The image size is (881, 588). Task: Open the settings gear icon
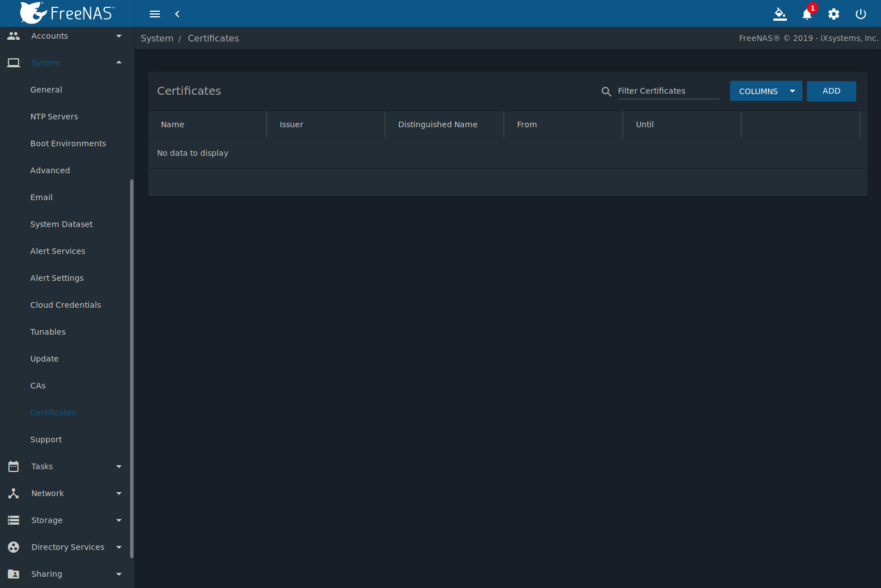click(x=834, y=14)
